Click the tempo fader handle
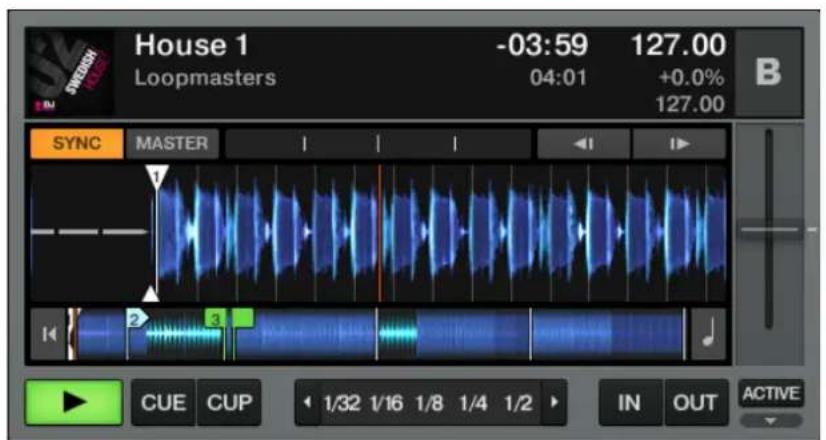The image size is (826, 440). pyautogui.click(x=770, y=230)
